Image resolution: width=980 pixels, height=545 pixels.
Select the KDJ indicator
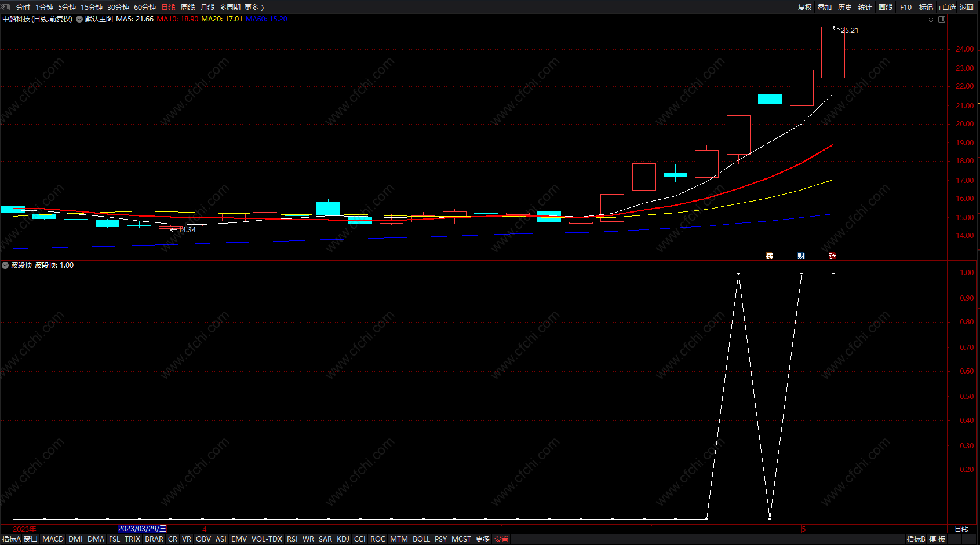click(x=343, y=539)
